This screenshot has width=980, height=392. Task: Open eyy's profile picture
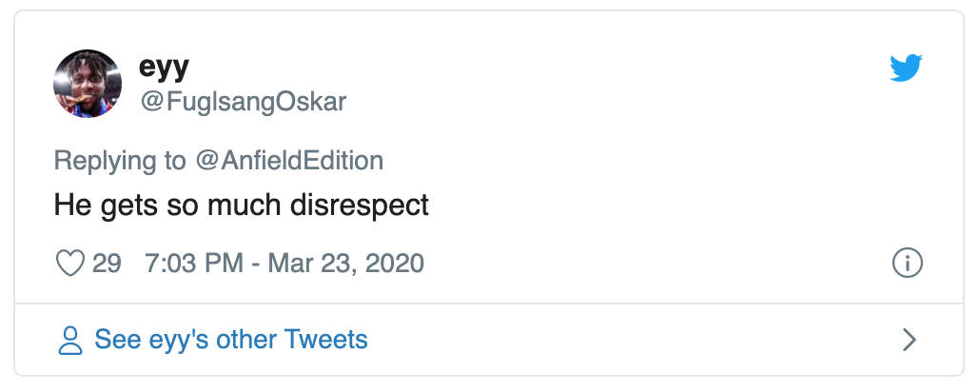click(88, 84)
